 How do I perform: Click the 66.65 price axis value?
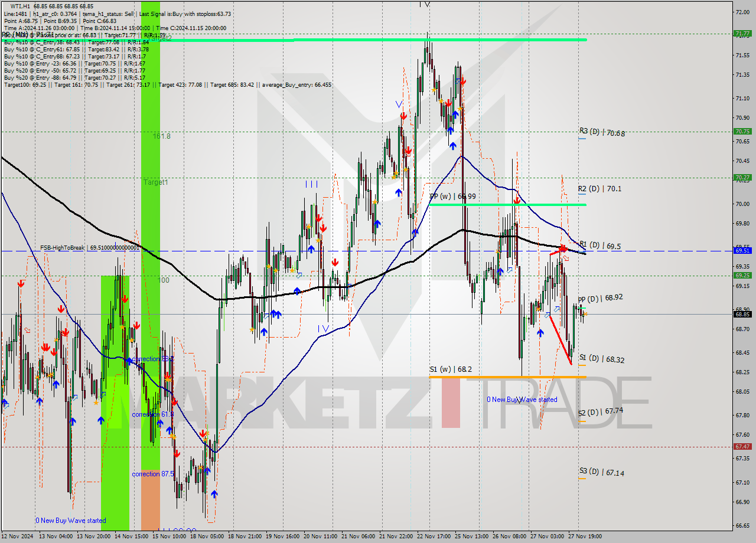pyautogui.click(x=742, y=525)
